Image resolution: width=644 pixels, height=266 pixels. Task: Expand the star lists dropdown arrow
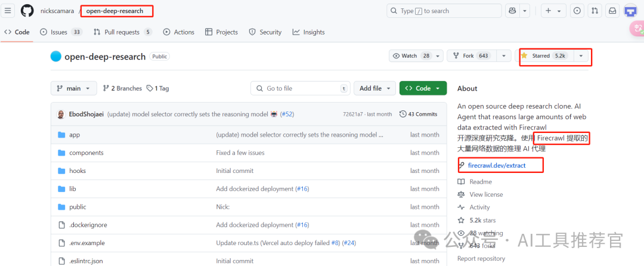tap(581, 56)
